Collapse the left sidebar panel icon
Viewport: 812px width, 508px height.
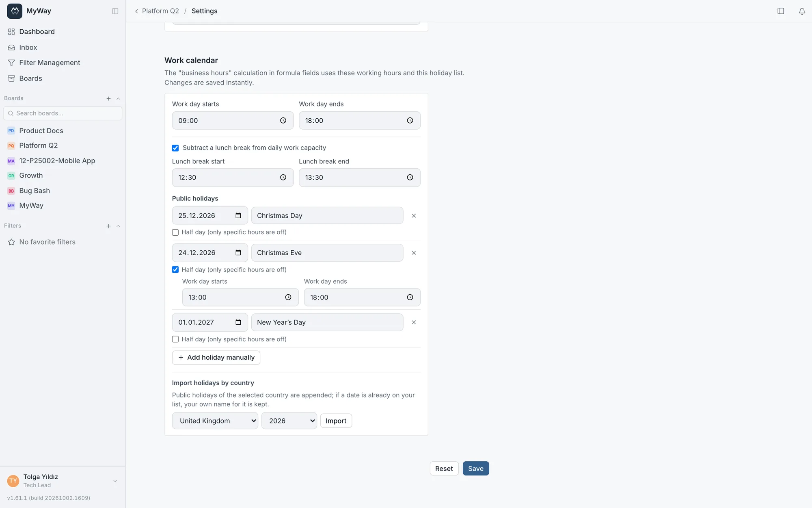pos(115,11)
